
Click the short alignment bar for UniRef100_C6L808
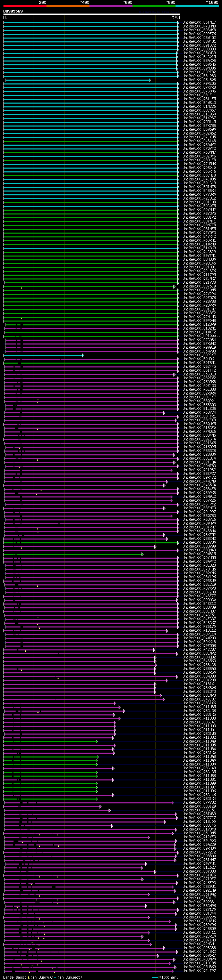(78, 80)
